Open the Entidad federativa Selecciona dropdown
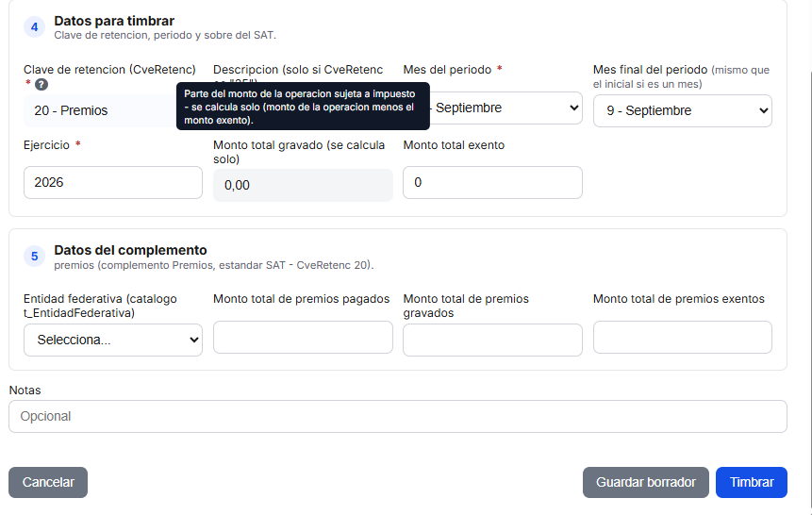812x515 pixels. pyautogui.click(x=113, y=340)
